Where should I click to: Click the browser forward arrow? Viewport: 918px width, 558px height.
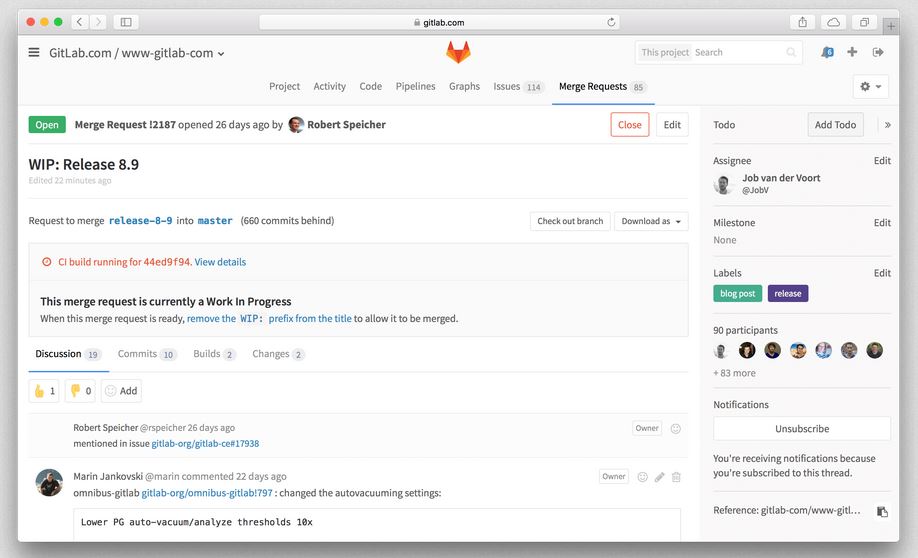[98, 22]
